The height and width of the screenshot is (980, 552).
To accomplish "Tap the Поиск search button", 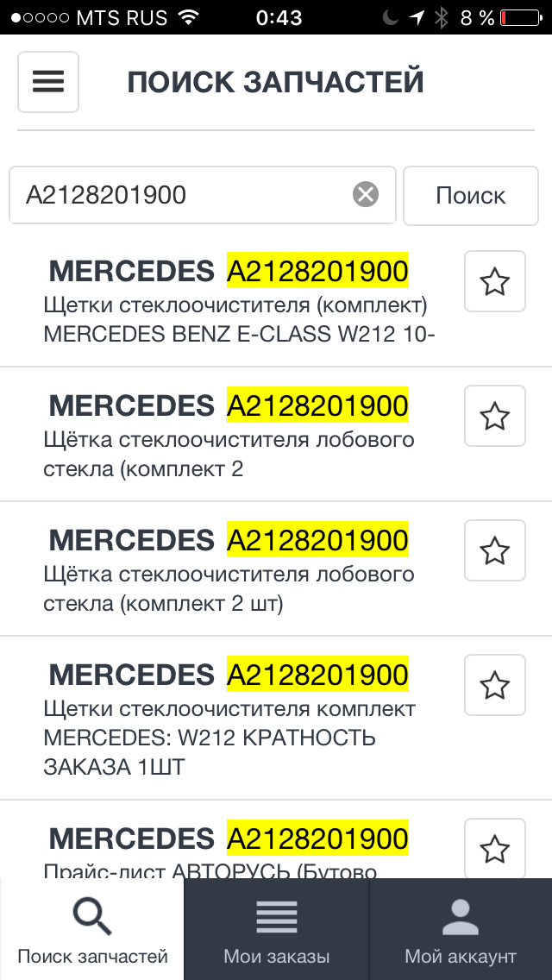I will 470,195.
